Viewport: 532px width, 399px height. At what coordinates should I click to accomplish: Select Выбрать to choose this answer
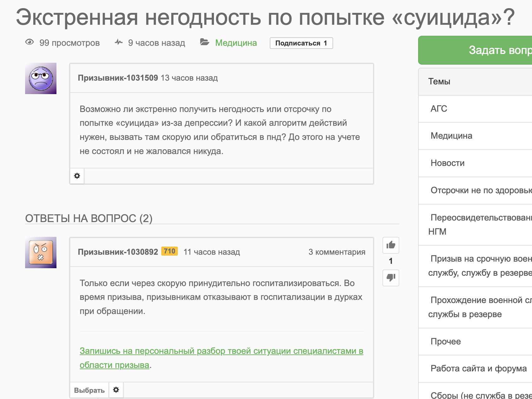[x=89, y=390]
